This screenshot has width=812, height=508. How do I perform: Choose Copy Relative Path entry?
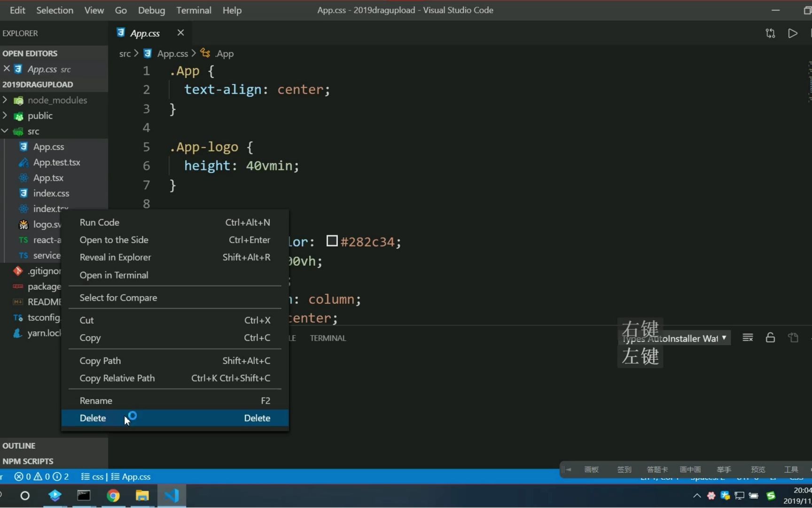pyautogui.click(x=175, y=378)
